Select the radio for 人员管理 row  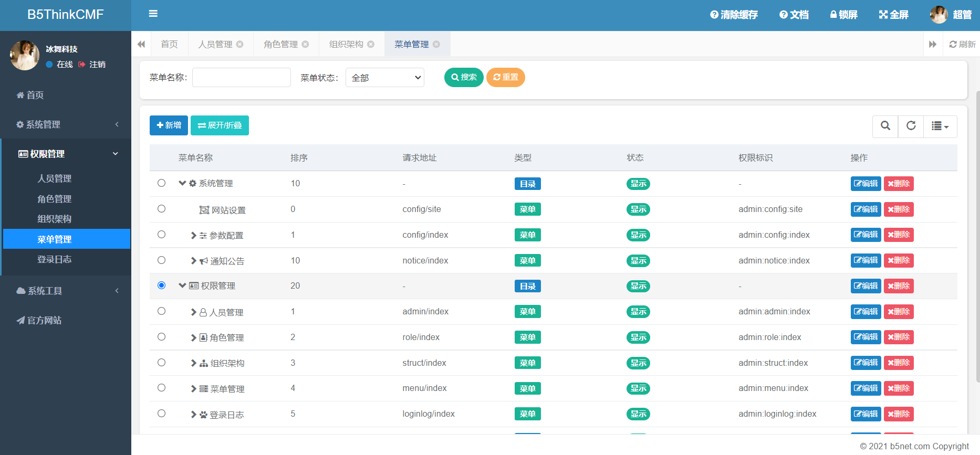click(x=161, y=311)
